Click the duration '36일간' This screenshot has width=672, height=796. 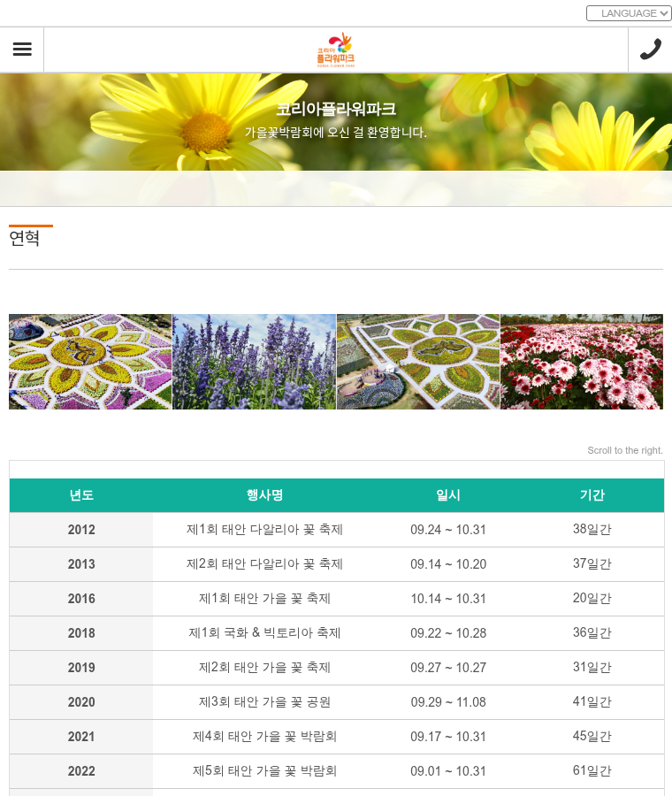tap(592, 633)
